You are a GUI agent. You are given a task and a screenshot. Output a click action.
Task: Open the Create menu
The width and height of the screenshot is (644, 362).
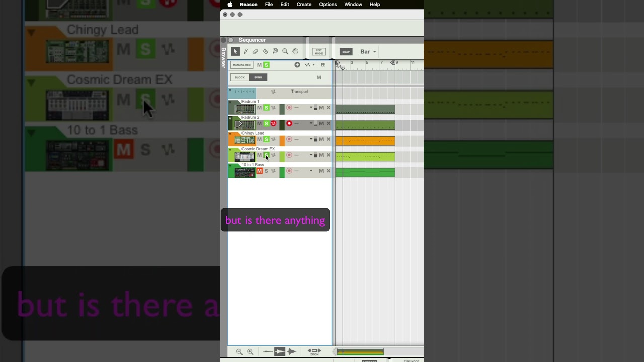click(x=304, y=4)
